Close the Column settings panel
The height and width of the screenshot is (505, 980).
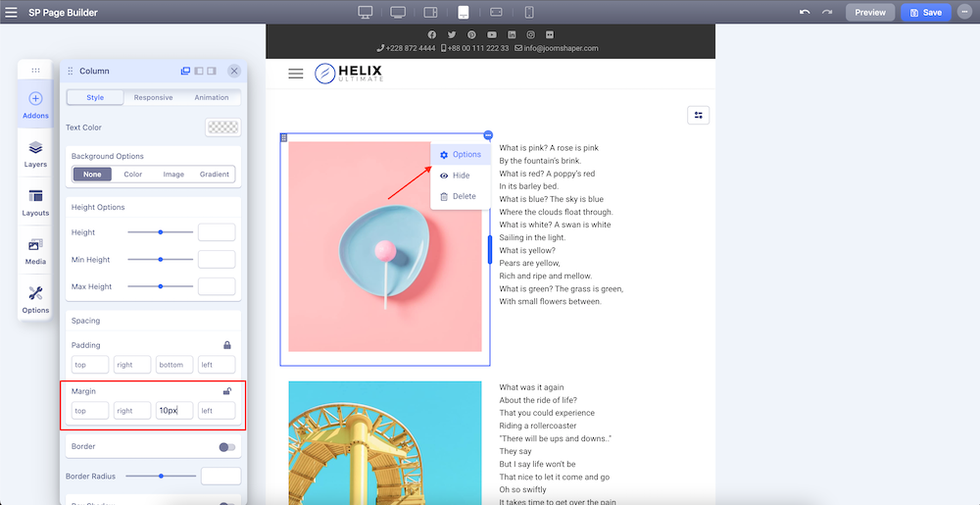234,72
